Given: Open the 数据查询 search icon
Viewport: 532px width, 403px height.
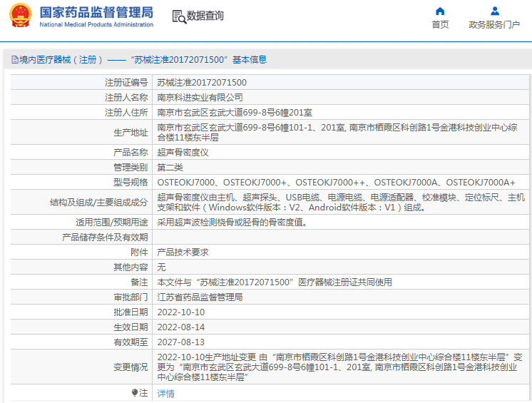Looking at the screenshot, I should (179, 16).
